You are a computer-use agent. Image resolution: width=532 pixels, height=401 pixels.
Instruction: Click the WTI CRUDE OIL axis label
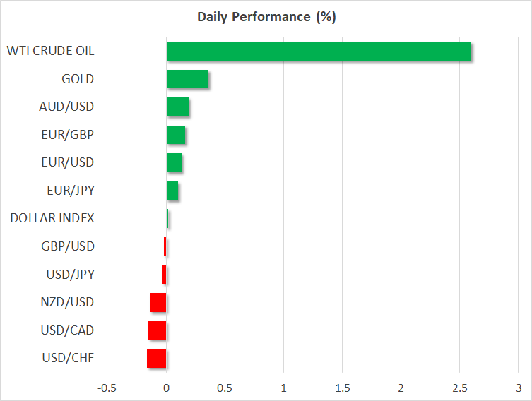50,51
